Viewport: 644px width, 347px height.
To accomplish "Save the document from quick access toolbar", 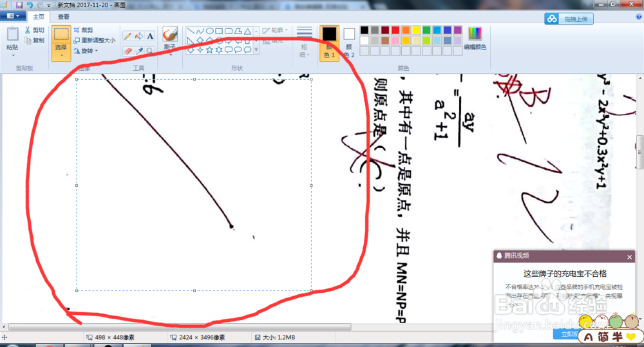I will pyautogui.click(x=19, y=5).
